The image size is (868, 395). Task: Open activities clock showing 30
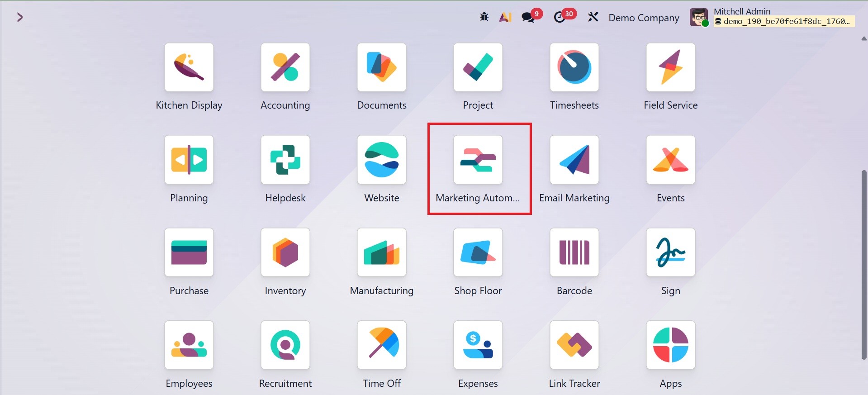click(564, 16)
